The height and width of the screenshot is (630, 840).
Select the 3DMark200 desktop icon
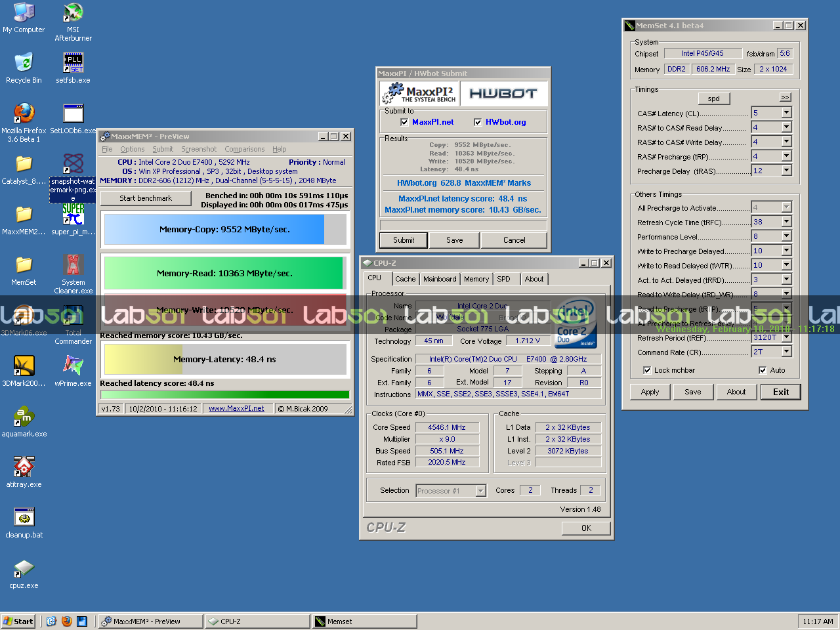point(24,371)
